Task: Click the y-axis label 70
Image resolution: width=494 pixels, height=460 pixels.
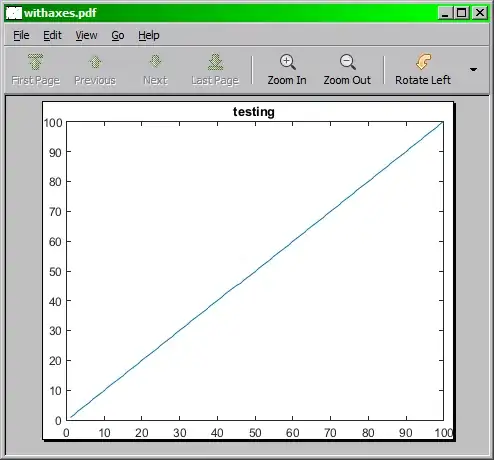Action: [x=55, y=212]
